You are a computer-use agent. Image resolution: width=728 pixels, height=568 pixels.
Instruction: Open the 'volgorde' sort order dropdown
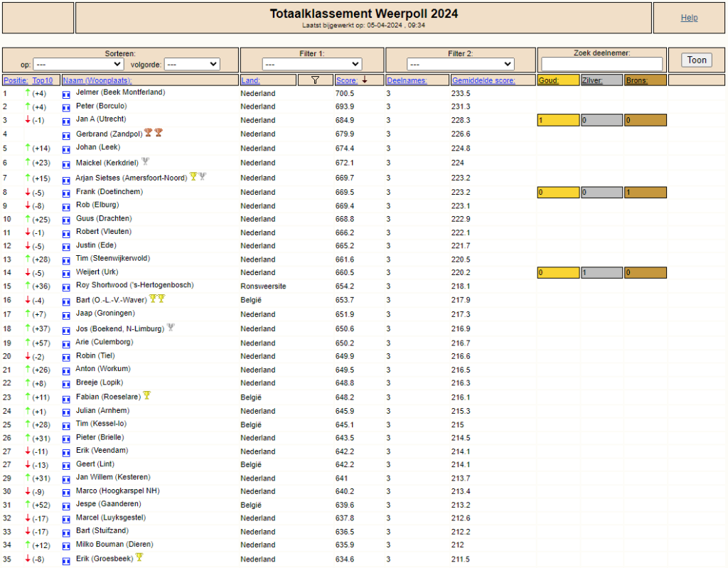tap(192, 64)
